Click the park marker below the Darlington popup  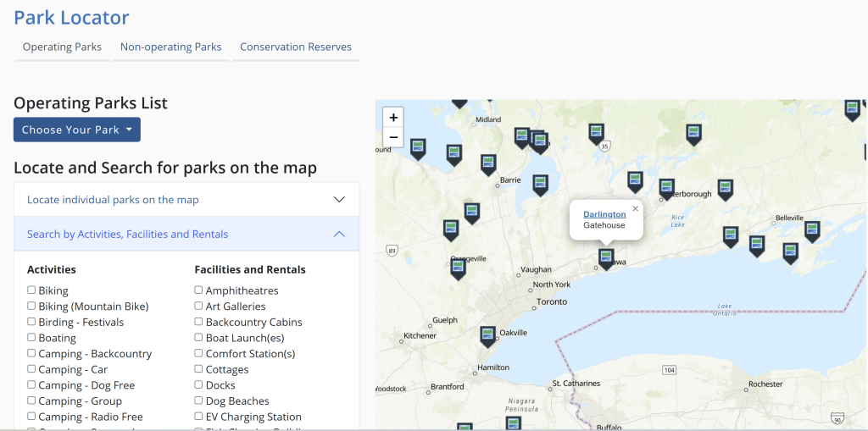(x=606, y=259)
